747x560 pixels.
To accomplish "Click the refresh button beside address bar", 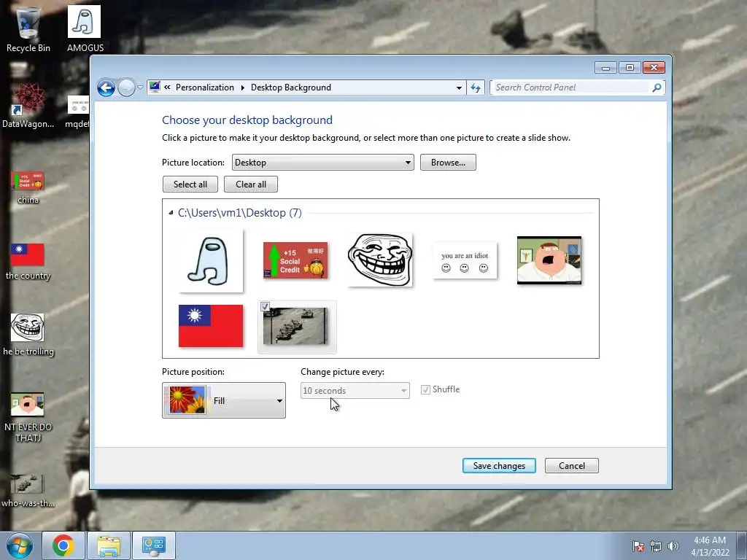I will 476,87.
